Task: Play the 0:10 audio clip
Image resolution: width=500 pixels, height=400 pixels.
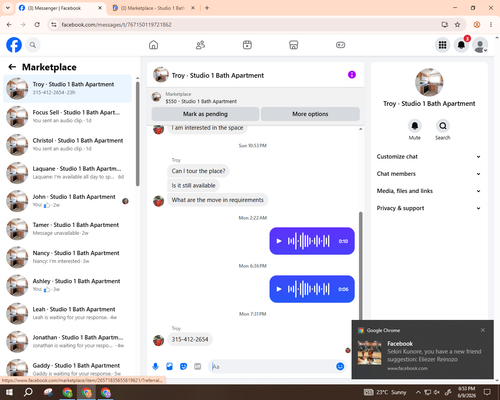Action: (x=279, y=241)
